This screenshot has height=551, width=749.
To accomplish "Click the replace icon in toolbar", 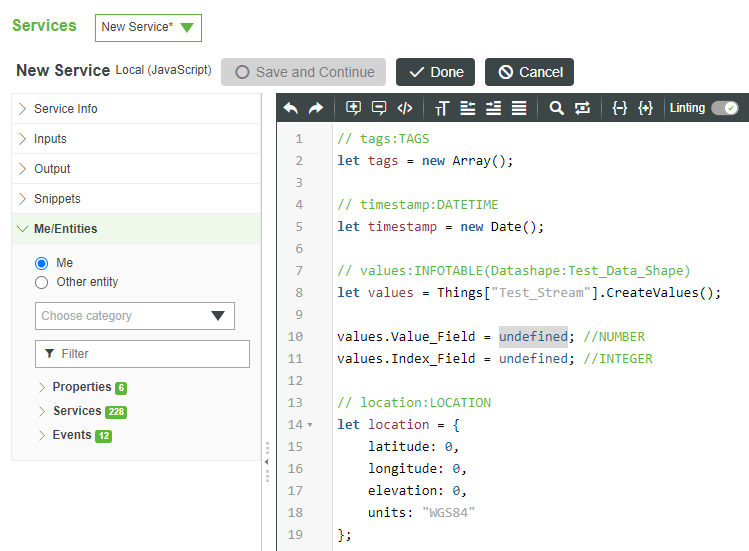I will coord(583,108).
